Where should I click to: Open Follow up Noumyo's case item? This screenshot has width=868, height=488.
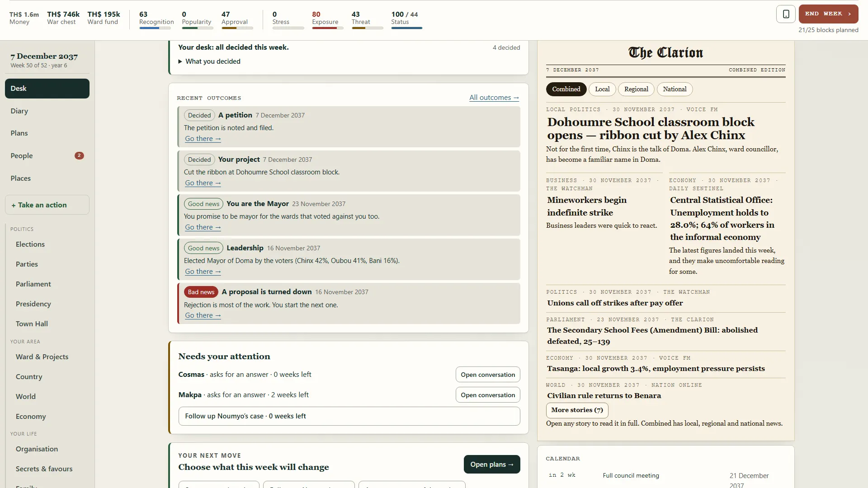pos(349,416)
